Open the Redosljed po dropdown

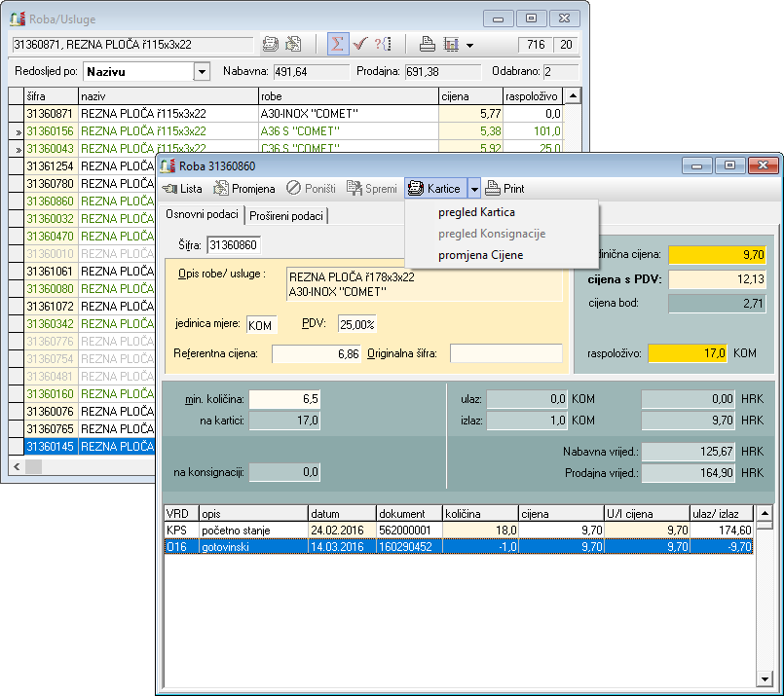[x=202, y=71]
